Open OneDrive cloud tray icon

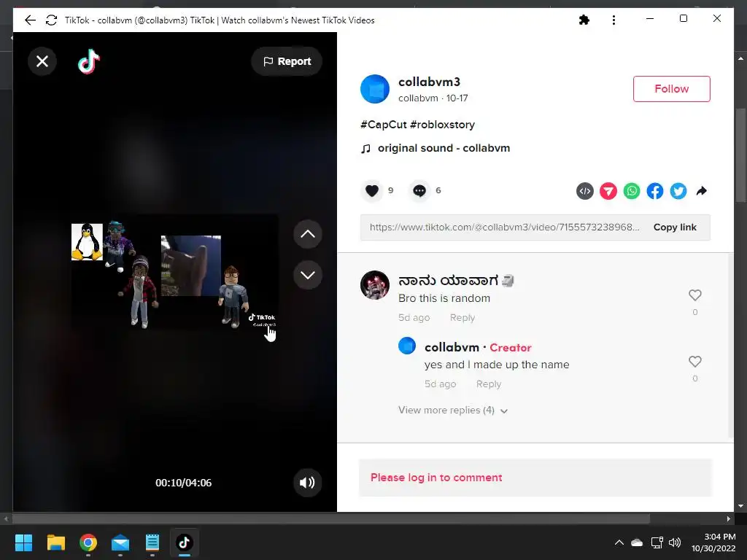637,542
